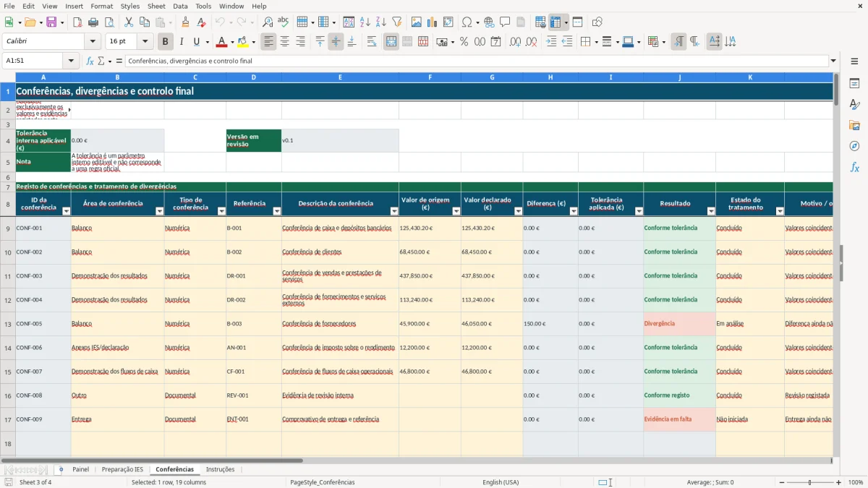Open sidebar Navigator panel

pyautogui.click(x=854, y=146)
